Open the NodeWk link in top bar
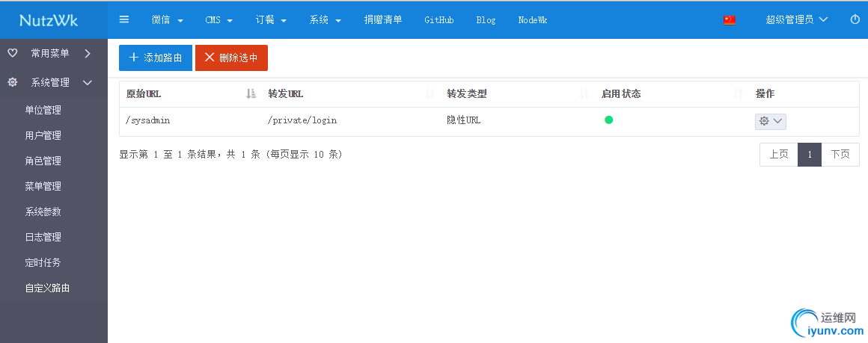 pyautogui.click(x=533, y=20)
